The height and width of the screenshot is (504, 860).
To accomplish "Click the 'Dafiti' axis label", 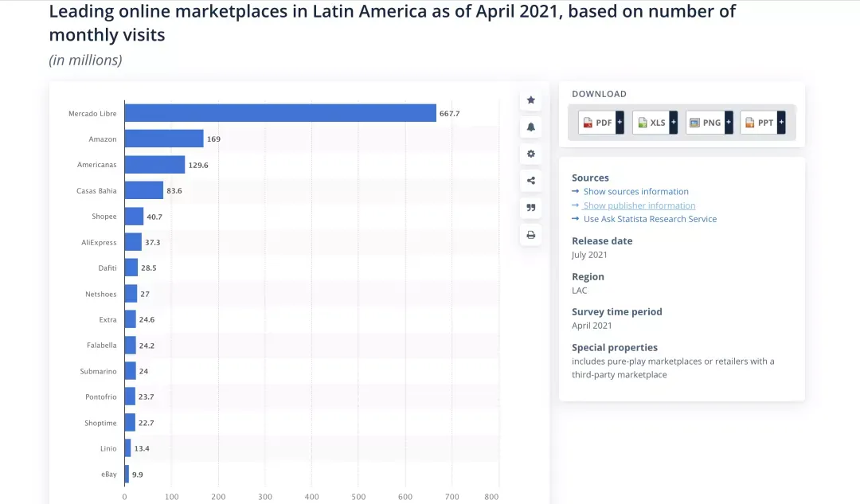I will coord(107,268).
